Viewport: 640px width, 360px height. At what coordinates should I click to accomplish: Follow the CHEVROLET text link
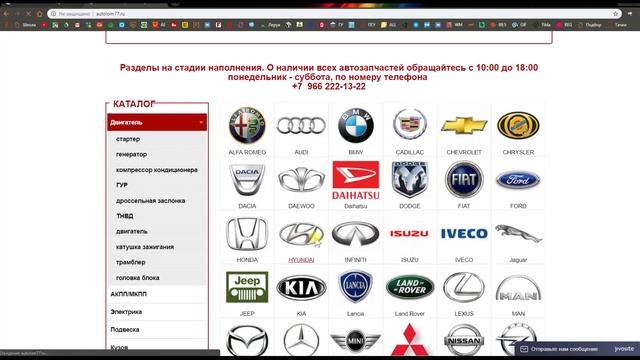pyautogui.click(x=464, y=152)
